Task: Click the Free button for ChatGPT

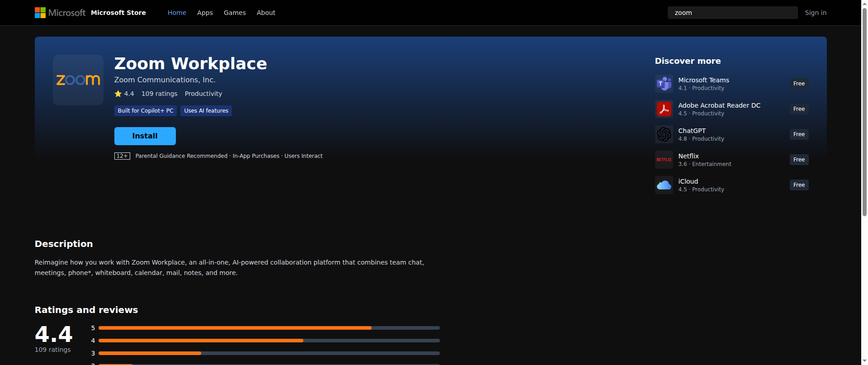Action: (799, 134)
